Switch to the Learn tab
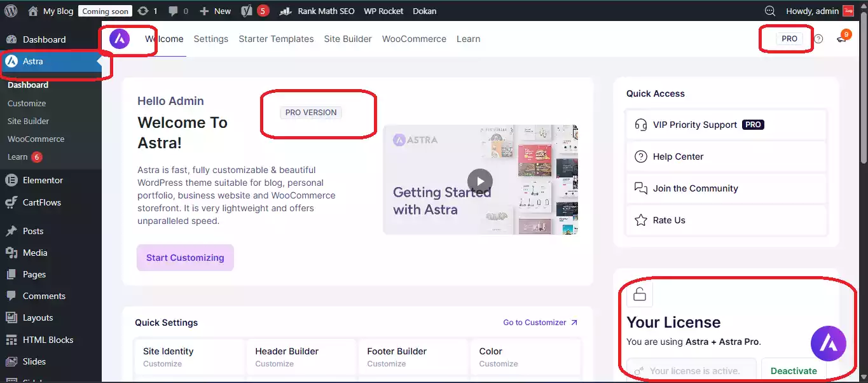The height and width of the screenshot is (383, 868). [x=468, y=39]
